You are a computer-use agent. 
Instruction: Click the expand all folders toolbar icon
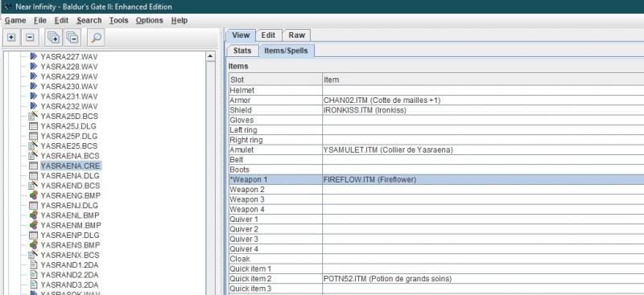[x=53, y=38]
